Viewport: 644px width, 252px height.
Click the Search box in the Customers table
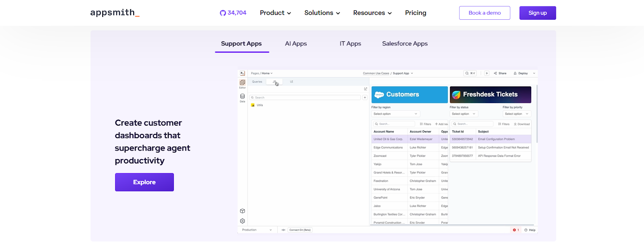point(394,124)
